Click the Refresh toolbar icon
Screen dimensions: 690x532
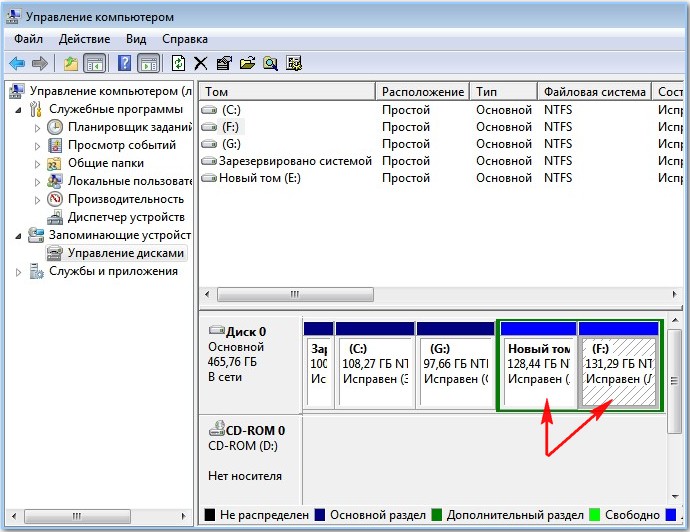click(x=178, y=64)
